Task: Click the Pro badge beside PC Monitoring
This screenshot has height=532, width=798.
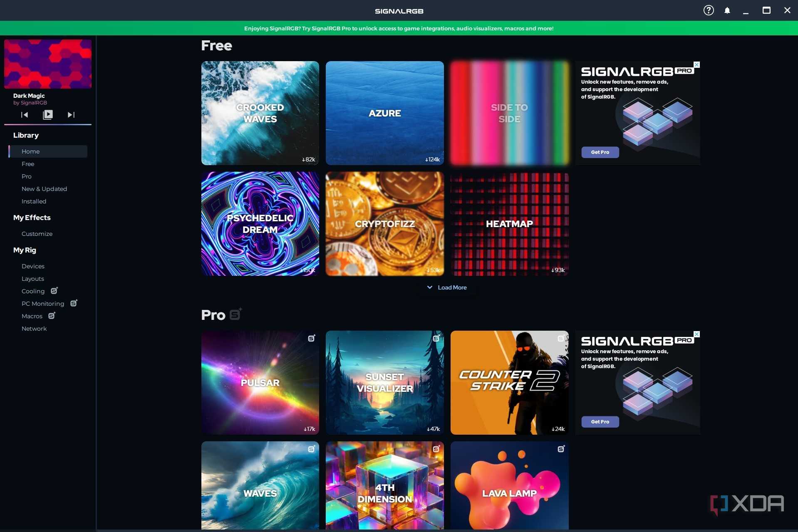Action: pyautogui.click(x=74, y=303)
